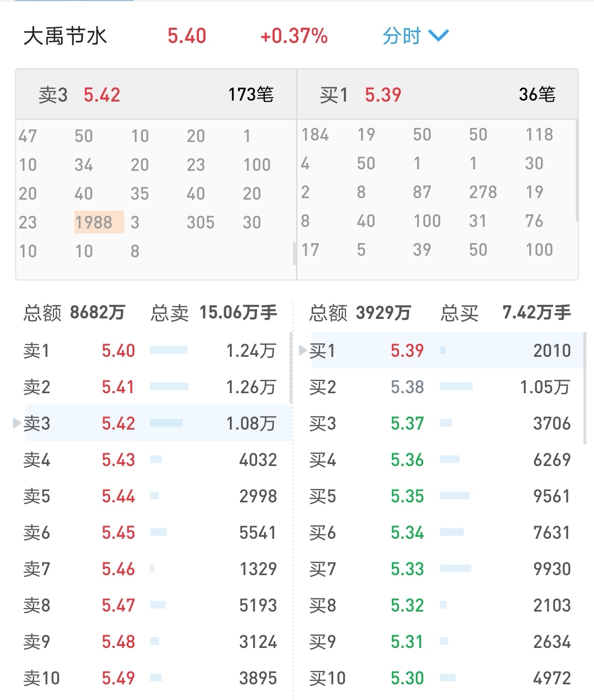The width and height of the screenshot is (594, 700).
Task: Click the current price 5.40 in header
Action: click(187, 36)
